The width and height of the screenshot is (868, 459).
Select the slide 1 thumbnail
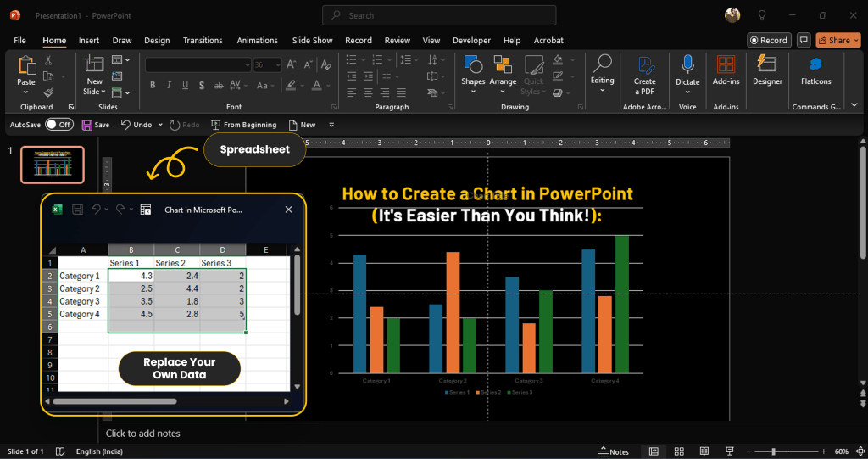(x=53, y=165)
